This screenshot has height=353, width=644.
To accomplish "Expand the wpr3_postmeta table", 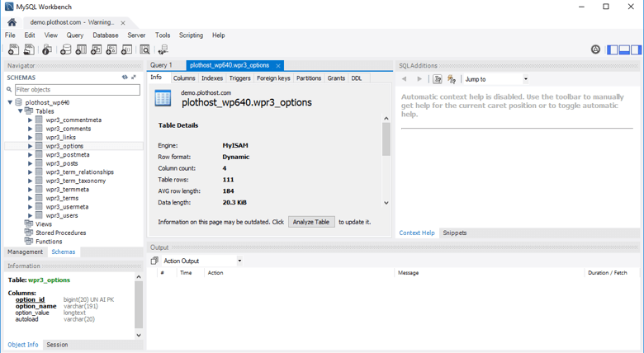I will [x=30, y=155].
